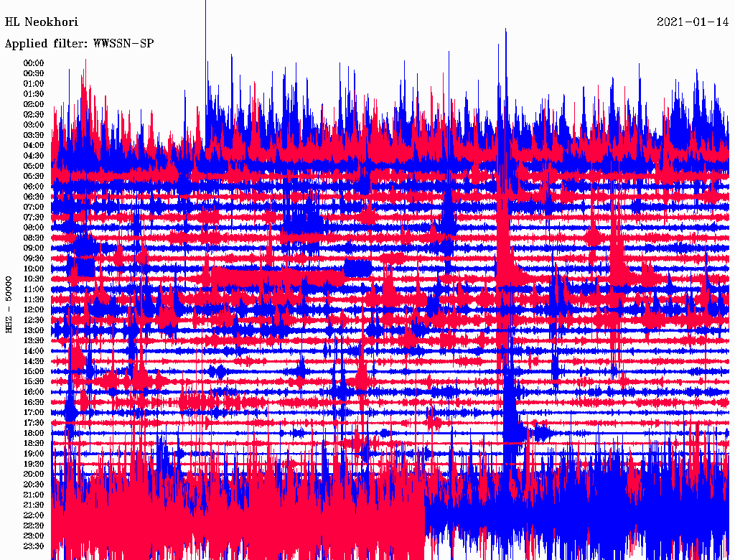Select the 00:00 time label
Viewport: 735px width, 560px height.
[x=33, y=63]
